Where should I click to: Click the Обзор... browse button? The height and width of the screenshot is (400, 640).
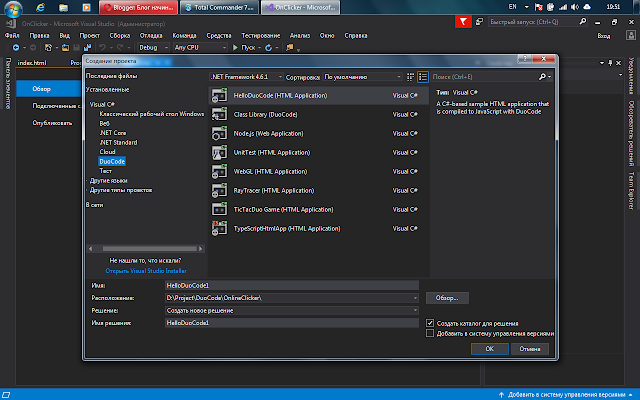[447, 298]
